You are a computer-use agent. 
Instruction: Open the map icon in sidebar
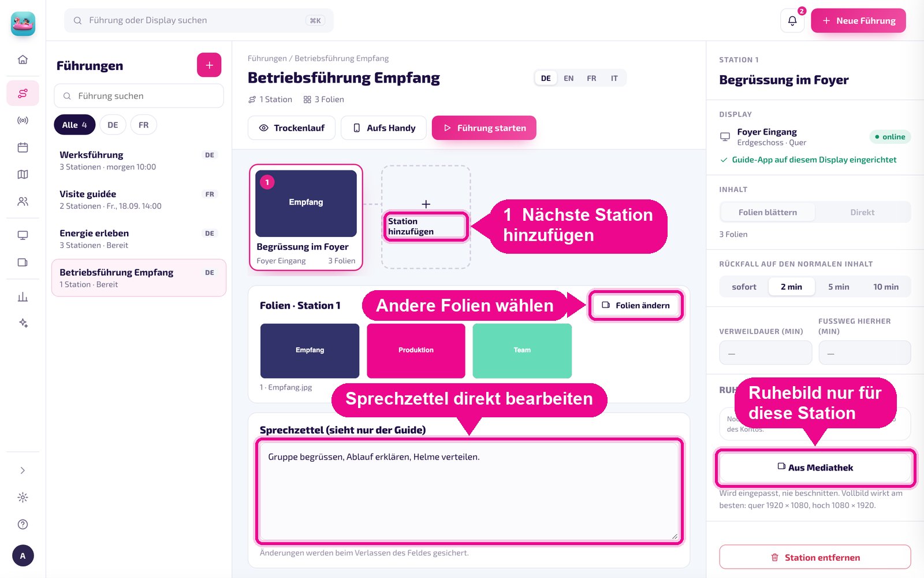(x=23, y=175)
